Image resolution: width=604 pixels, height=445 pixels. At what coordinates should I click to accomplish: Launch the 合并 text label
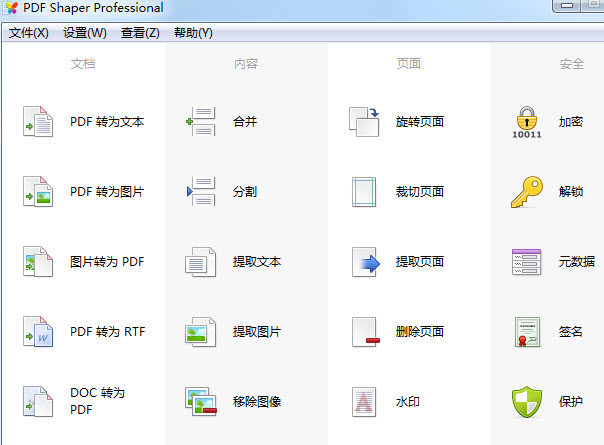tap(245, 122)
